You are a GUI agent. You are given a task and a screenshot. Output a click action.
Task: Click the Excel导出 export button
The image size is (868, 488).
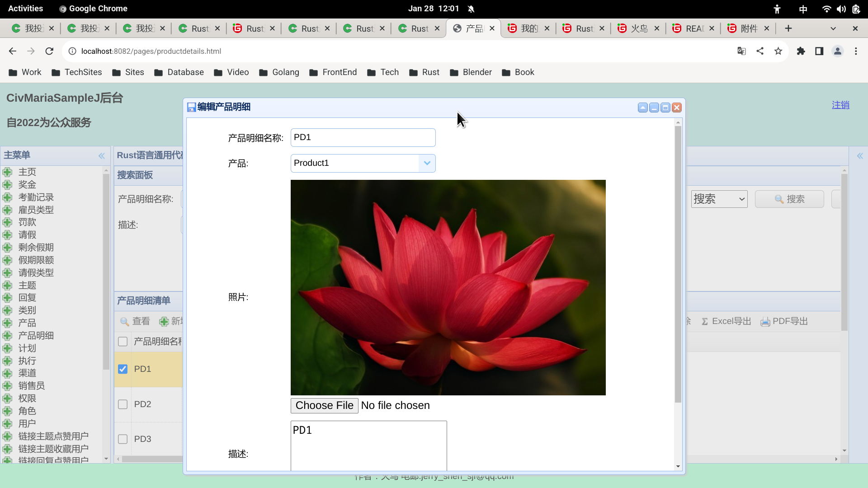point(726,321)
